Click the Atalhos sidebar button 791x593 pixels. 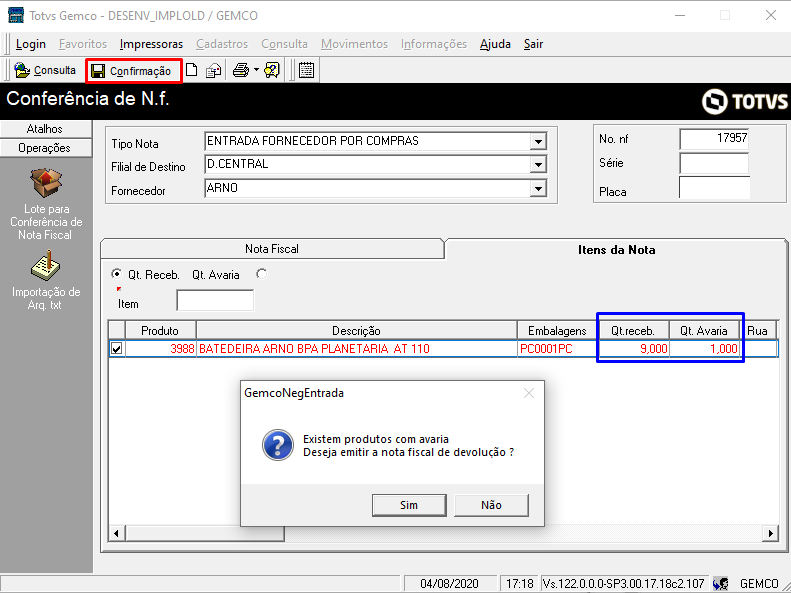pos(45,129)
